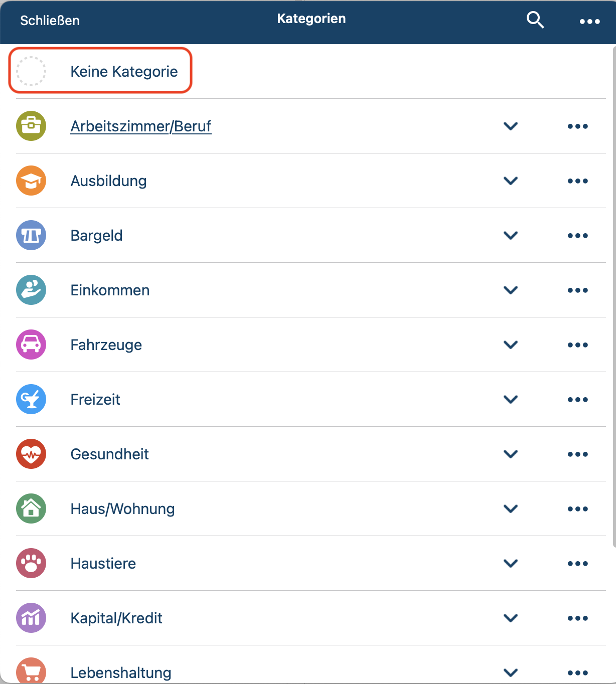Click the Ausbildung graduation cap icon
Image resolution: width=616 pixels, height=684 pixels.
[31, 181]
